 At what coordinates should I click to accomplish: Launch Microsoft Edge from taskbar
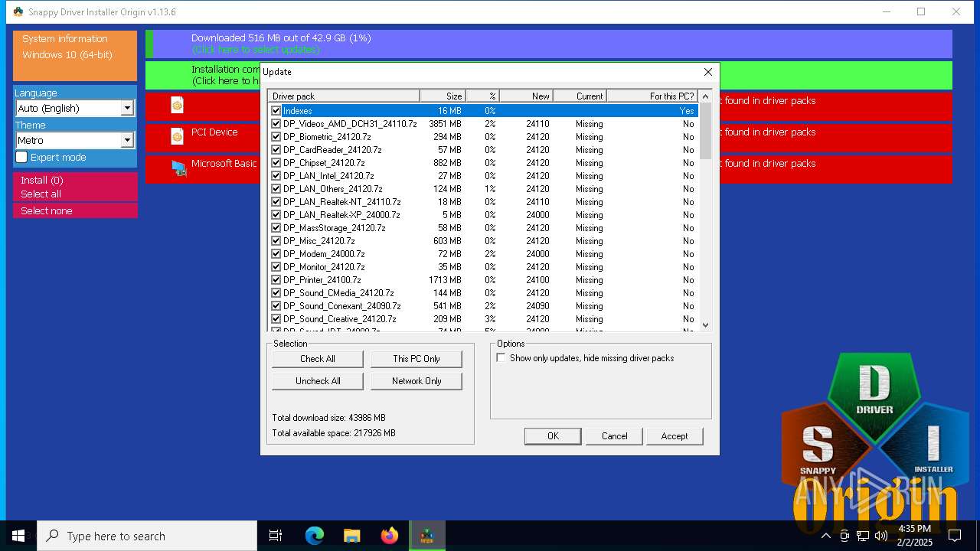coord(315,536)
